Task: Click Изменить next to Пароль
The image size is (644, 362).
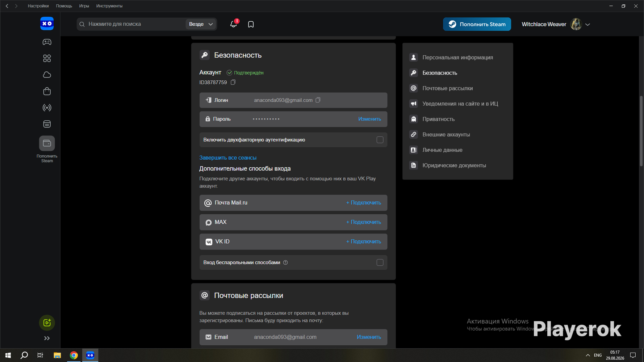Action: (x=369, y=119)
